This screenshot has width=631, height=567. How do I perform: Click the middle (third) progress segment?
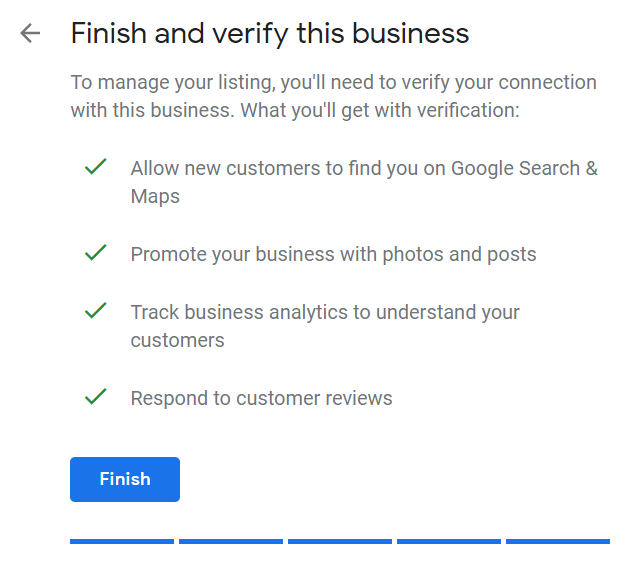click(339, 541)
